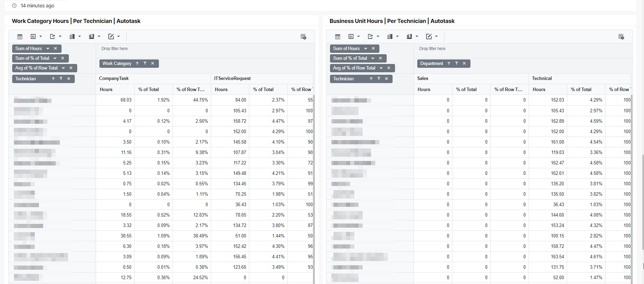644x284 pixels.
Task: Remove Sum of Hours from Work Category values
Action: click(x=55, y=48)
